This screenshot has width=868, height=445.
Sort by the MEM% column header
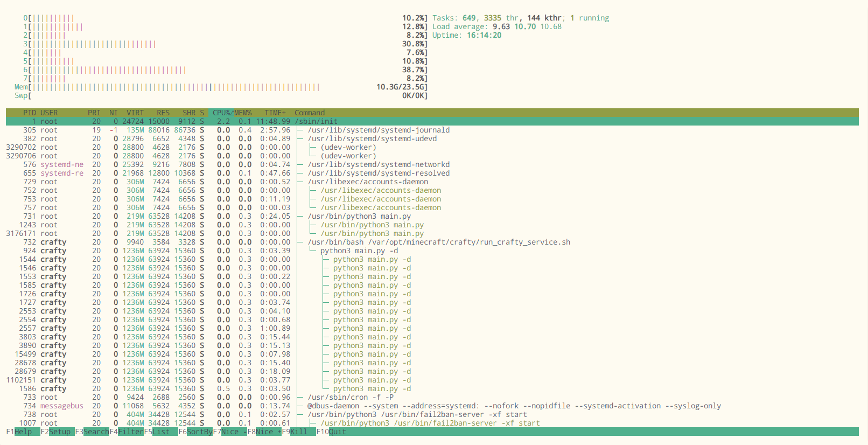pyautogui.click(x=243, y=113)
